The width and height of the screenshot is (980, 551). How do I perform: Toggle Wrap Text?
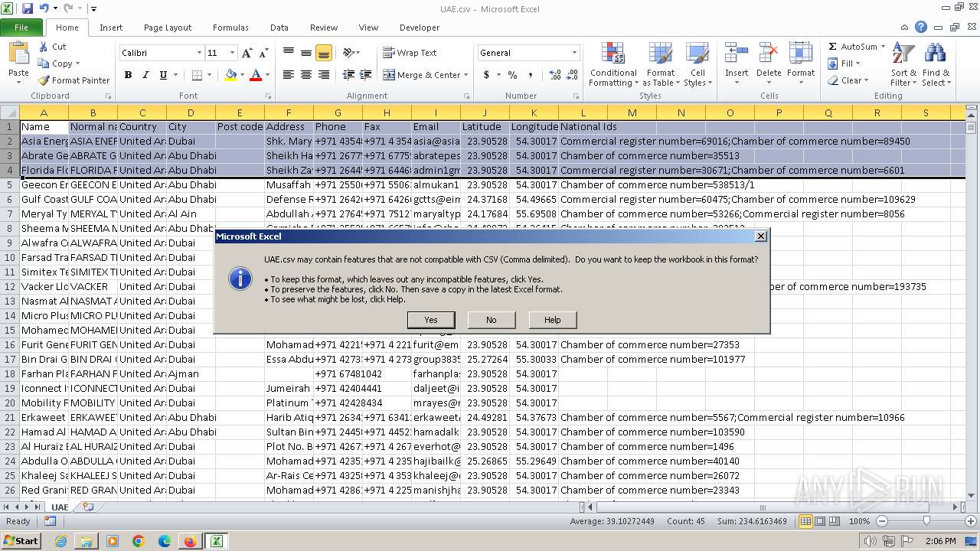pyautogui.click(x=410, y=53)
